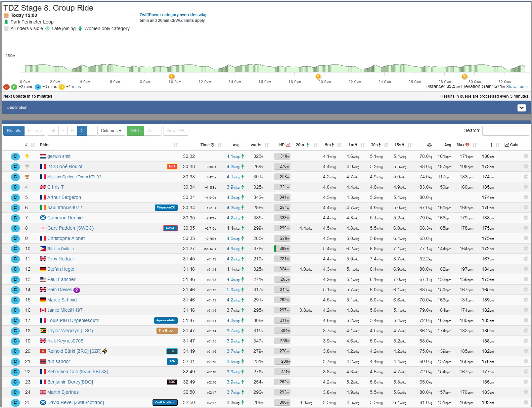532x408 pixels.
Task: Toggle the Filtered results view
Action: [x=35, y=131]
